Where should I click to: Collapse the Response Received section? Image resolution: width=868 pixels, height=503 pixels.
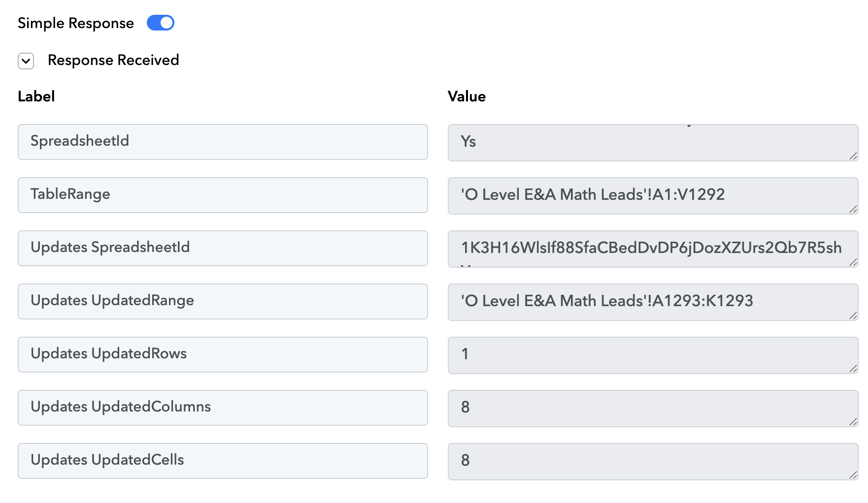[x=26, y=61]
